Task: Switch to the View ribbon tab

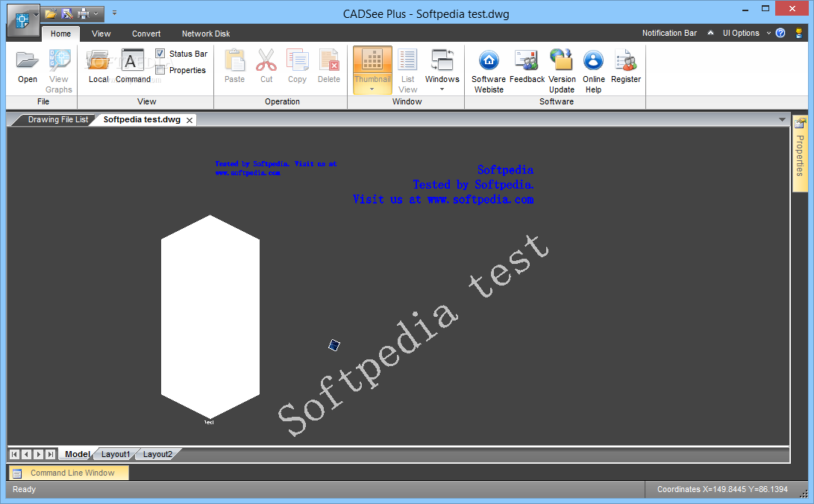Action: click(101, 34)
